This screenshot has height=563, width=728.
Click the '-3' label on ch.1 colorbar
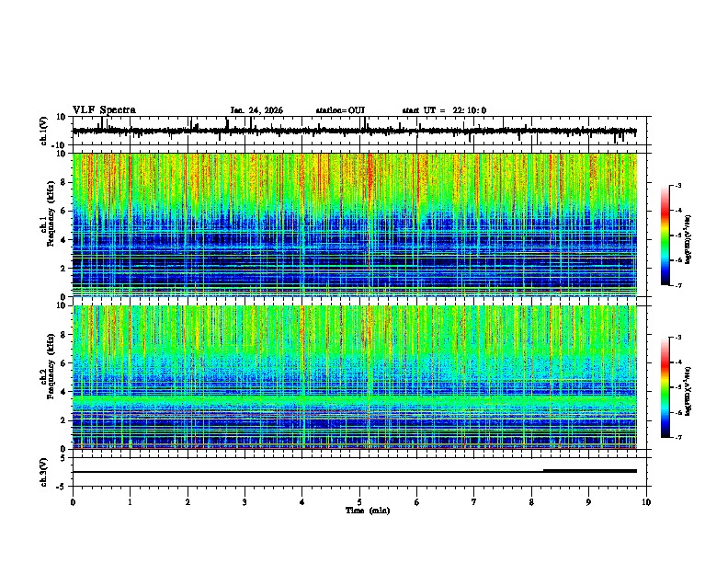[x=677, y=185]
